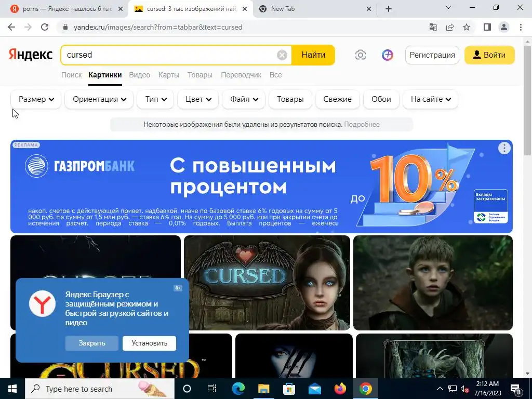Screen dimensions: 532x399
Task: Toggle the Обои filter chip
Action: pos(381,99)
